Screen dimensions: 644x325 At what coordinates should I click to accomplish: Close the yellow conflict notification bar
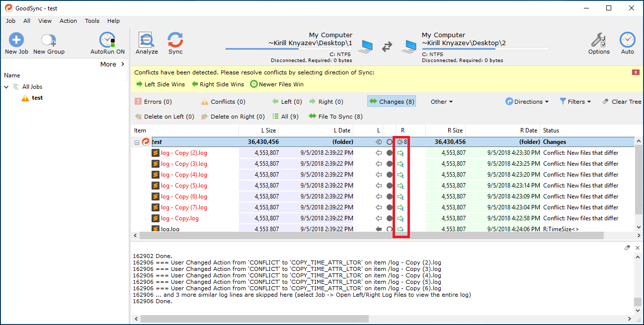(x=635, y=72)
